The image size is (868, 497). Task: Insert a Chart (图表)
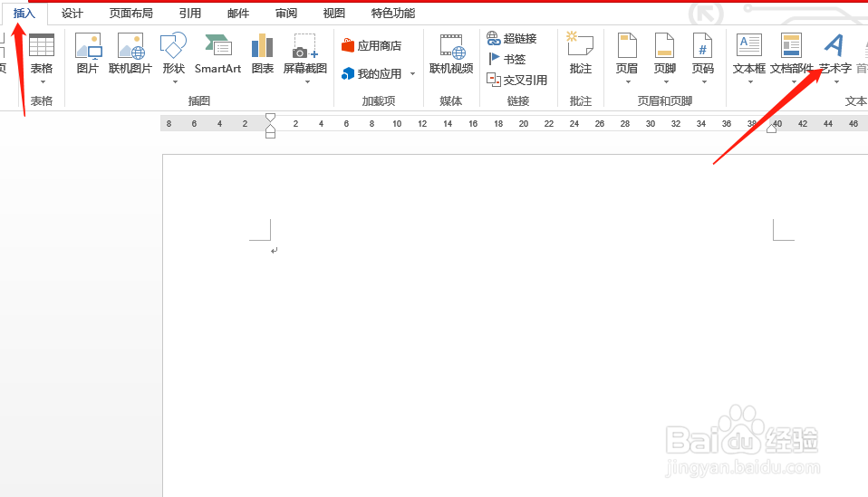[x=263, y=53]
